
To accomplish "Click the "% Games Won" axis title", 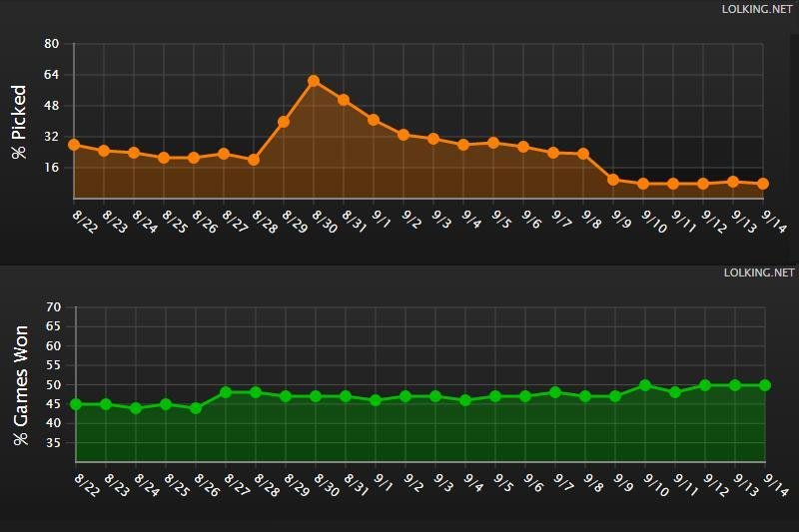I will [18, 384].
